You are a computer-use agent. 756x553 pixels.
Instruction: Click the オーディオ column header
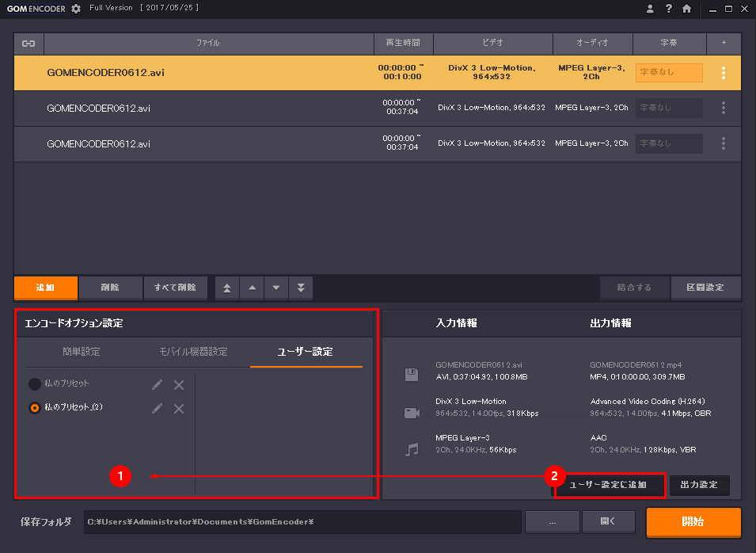tap(593, 44)
